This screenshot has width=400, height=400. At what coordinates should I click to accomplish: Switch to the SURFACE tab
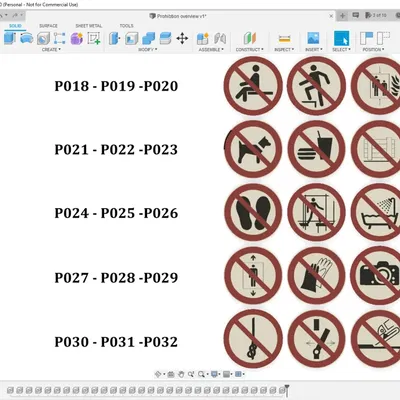coord(48,26)
